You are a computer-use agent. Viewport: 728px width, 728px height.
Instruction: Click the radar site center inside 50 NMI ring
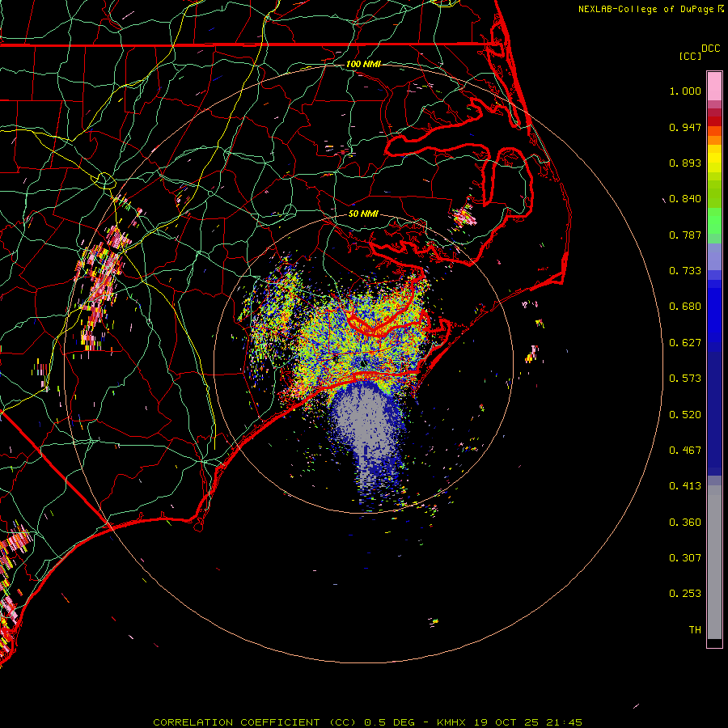point(362,363)
